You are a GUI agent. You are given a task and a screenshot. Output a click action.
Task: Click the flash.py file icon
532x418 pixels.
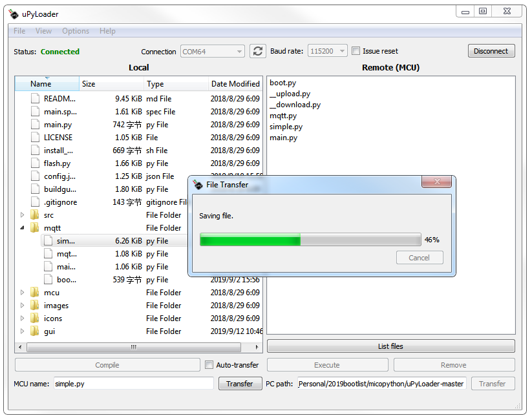coord(36,163)
